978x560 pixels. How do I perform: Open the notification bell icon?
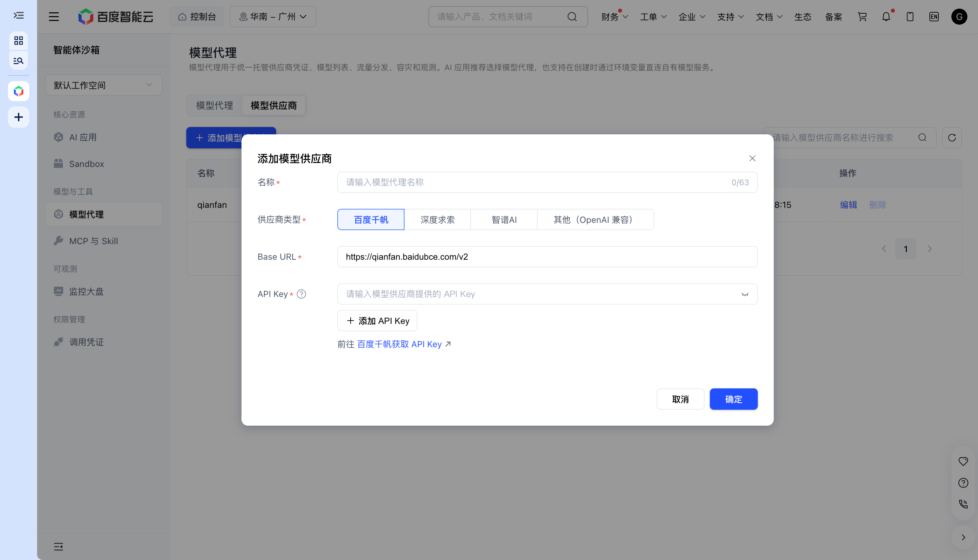coord(886,17)
